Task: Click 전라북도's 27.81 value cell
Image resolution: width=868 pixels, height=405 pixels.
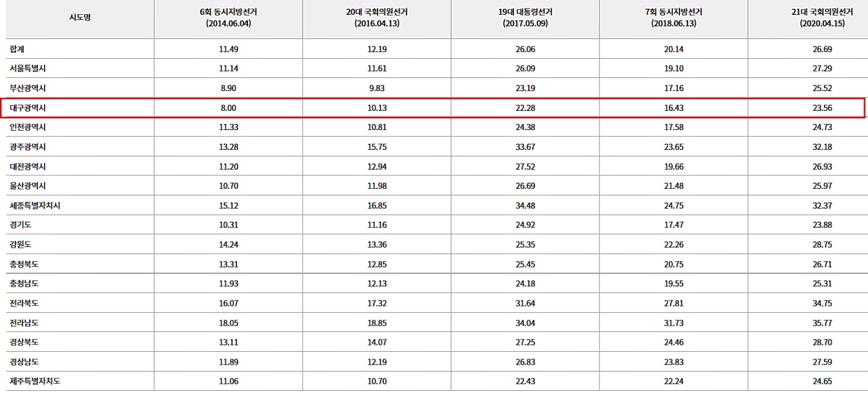Action: point(673,303)
